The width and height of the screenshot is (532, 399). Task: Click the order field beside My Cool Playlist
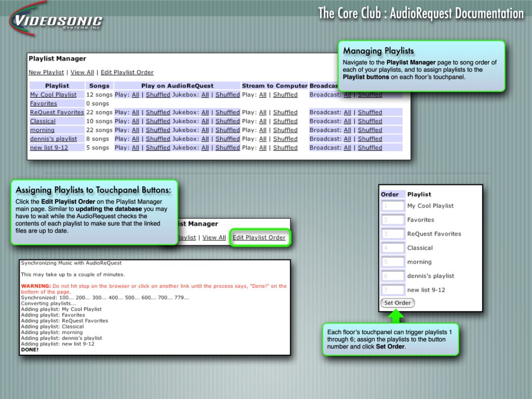click(393, 206)
